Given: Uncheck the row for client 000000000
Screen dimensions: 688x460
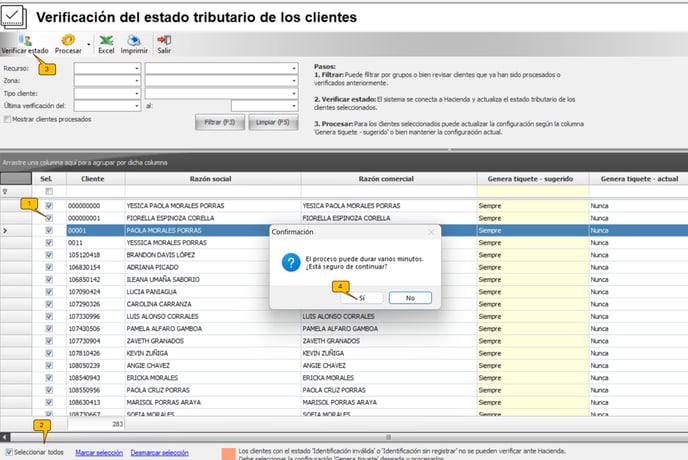Looking at the screenshot, I should 49,205.
